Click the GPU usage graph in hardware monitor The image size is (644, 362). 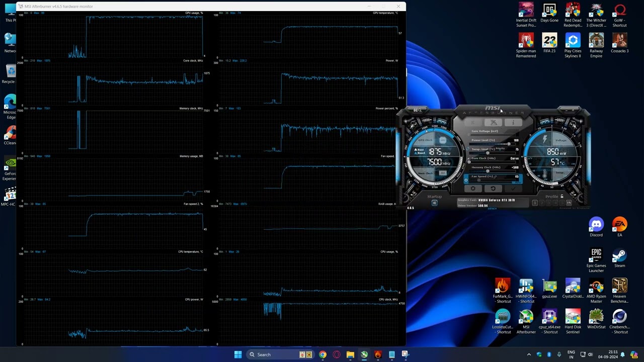point(112,35)
